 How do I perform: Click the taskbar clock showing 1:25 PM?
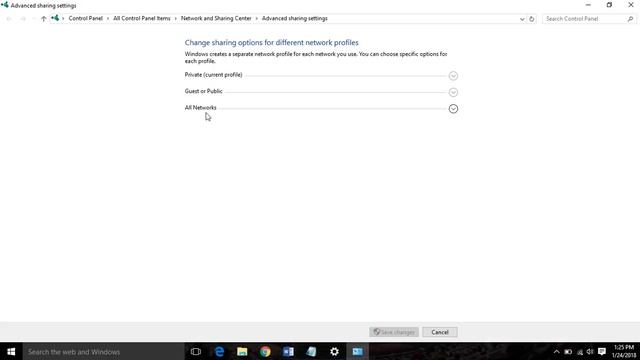[624, 351]
